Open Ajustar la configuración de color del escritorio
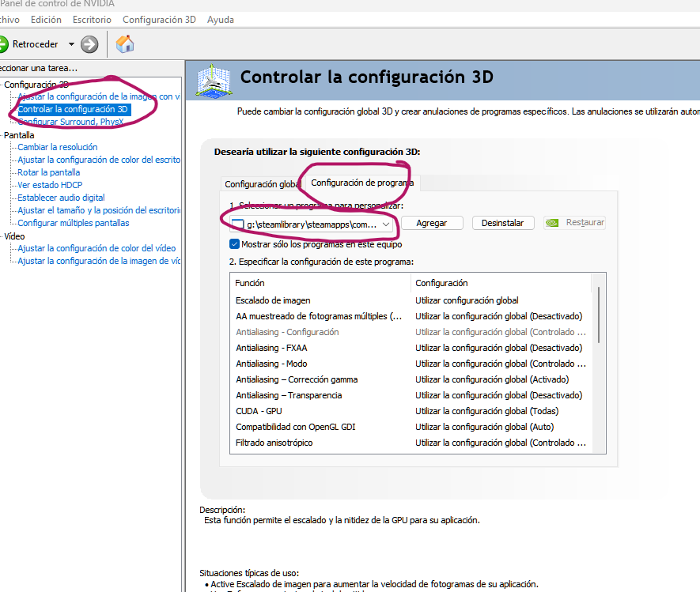 (x=99, y=160)
